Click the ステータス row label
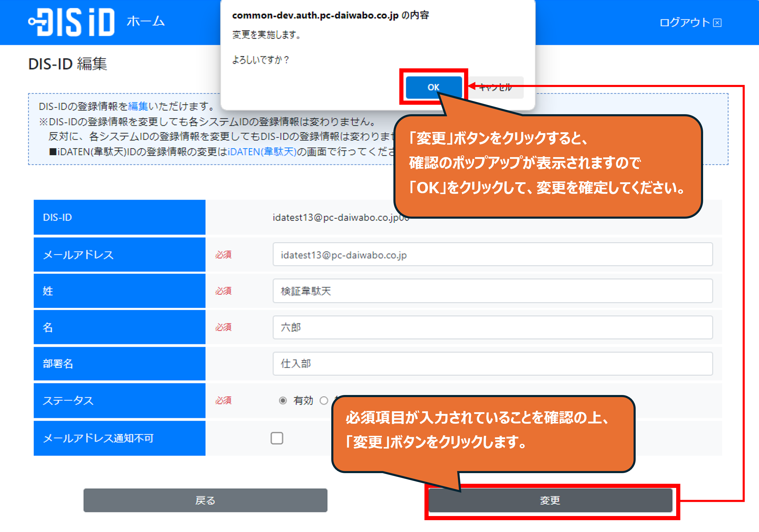 [68, 400]
